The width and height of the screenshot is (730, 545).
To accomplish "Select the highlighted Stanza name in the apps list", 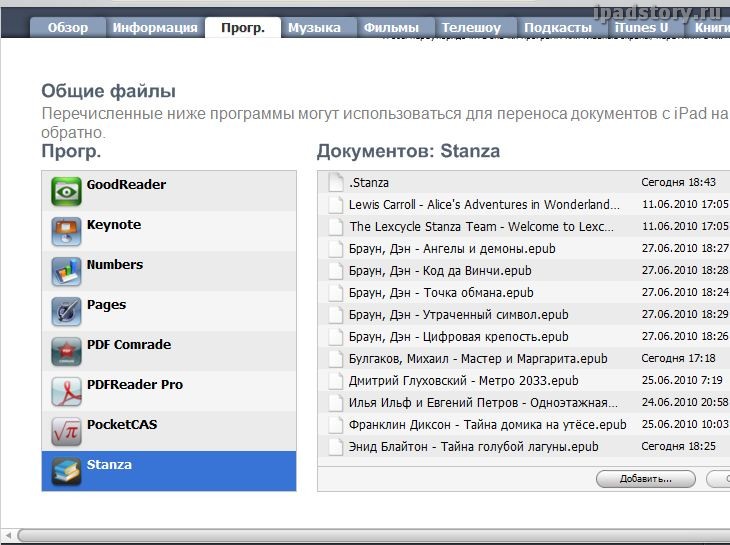I will pos(109,465).
